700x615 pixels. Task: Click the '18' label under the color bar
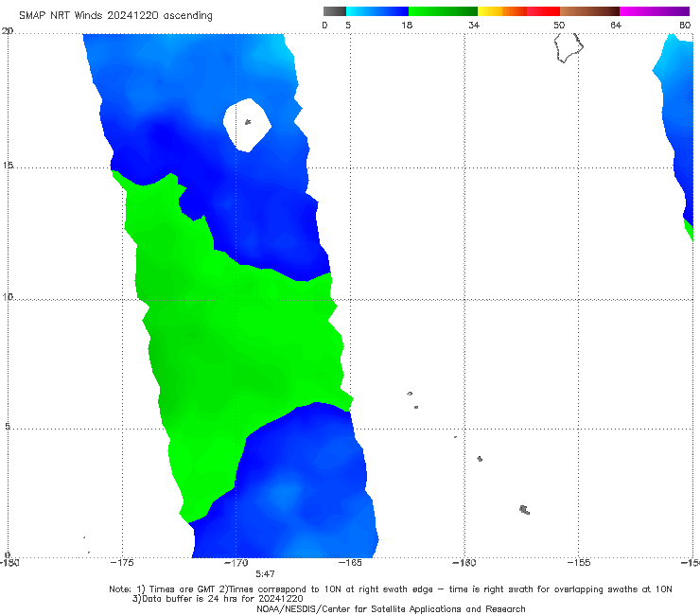406,26
